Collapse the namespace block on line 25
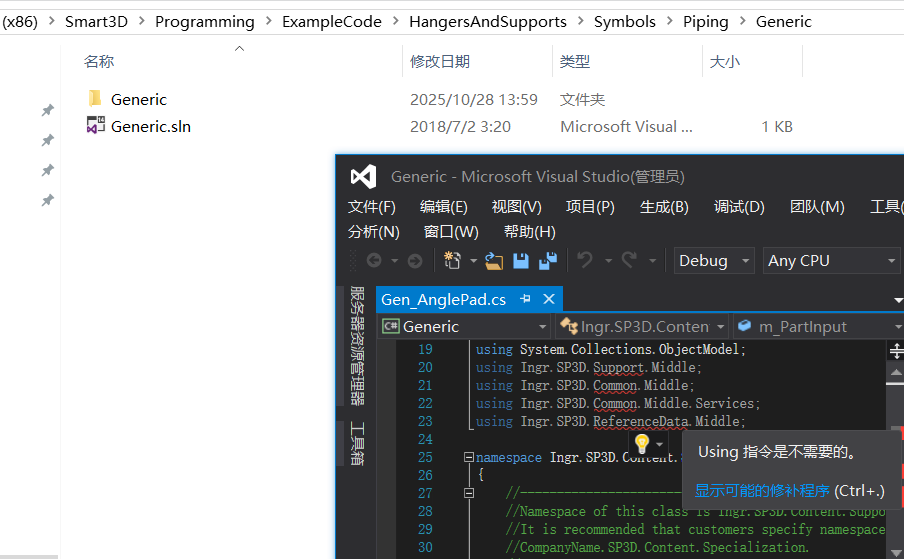The width and height of the screenshot is (904, 559). point(469,457)
